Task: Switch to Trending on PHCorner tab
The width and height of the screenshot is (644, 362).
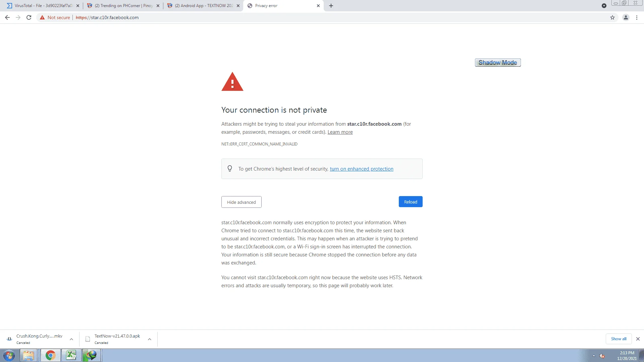Action: coord(123,6)
